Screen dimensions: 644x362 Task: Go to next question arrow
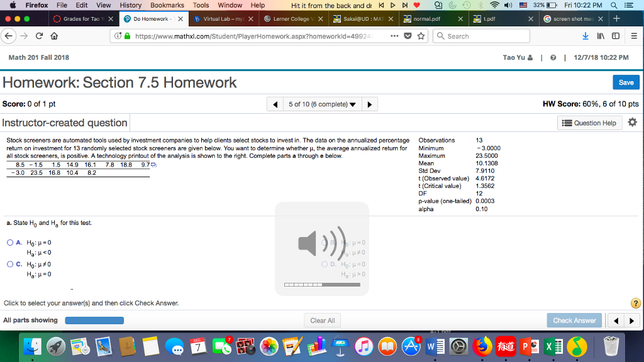[x=370, y=104]
